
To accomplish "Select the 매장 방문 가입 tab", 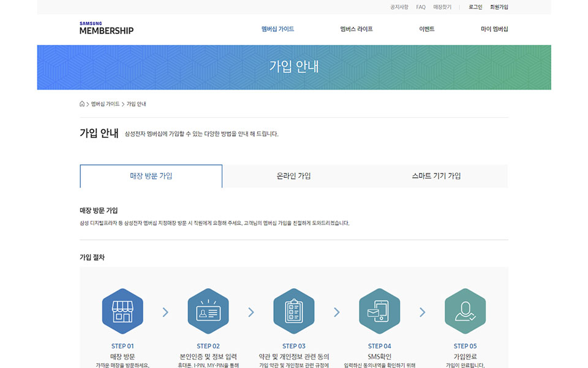I will pyautogui.click(x=151, y=176).
